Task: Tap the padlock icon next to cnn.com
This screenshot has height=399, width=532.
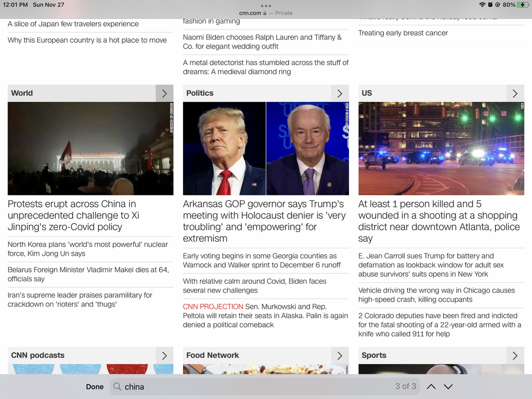Action: (265, 13)
